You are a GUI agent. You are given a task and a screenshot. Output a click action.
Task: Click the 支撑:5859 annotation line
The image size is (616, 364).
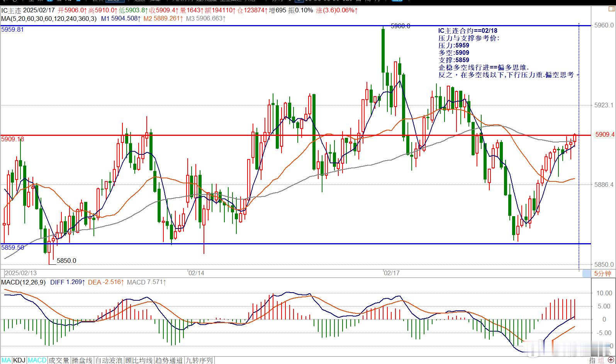click(454, 60)
